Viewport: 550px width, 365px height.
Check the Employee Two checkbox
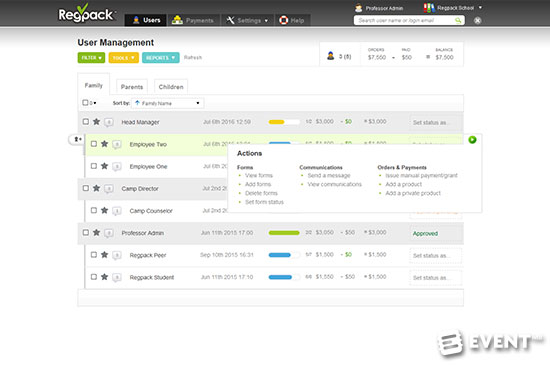[94, 144]
